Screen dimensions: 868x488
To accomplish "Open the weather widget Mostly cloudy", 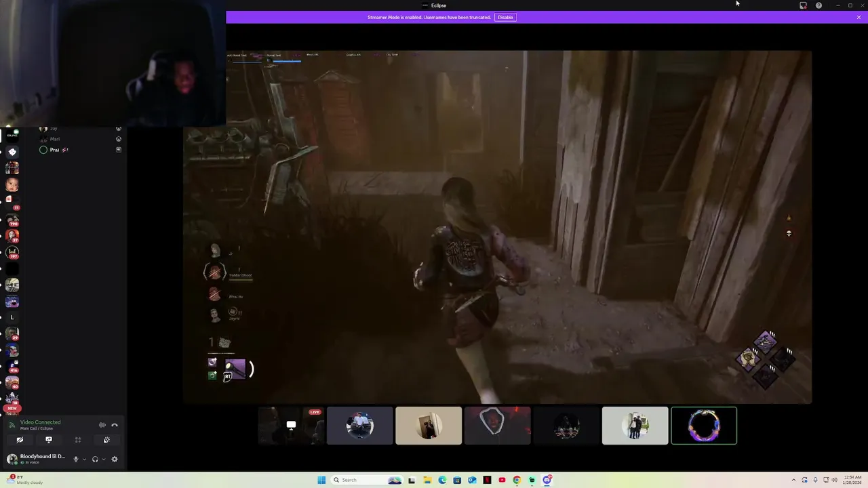I will pos(24,479).
